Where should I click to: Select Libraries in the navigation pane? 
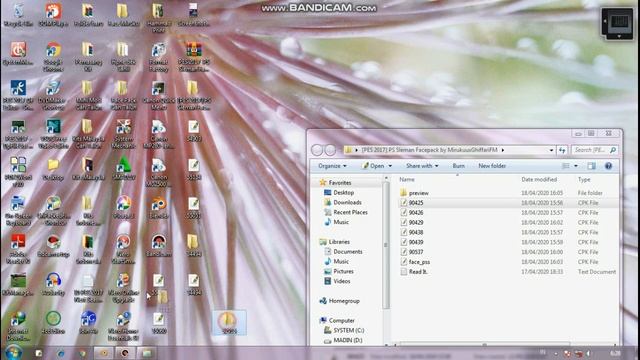click(x=339, y=242)
